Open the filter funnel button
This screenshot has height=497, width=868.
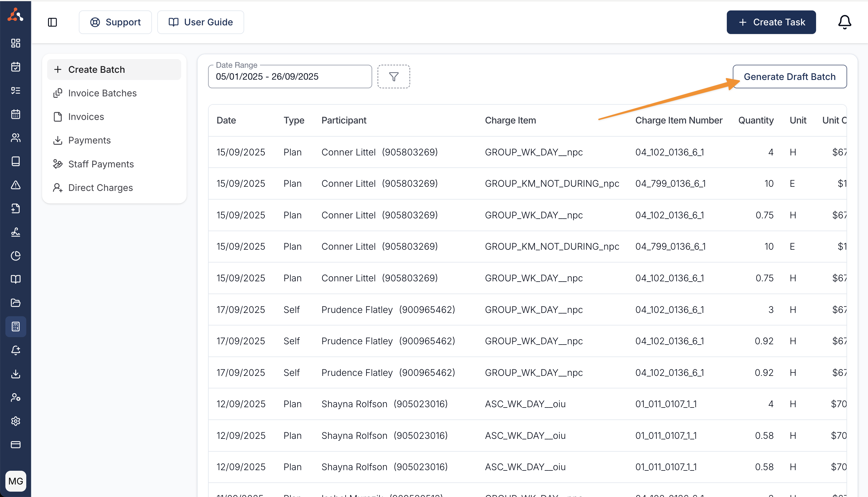point(393,76)
